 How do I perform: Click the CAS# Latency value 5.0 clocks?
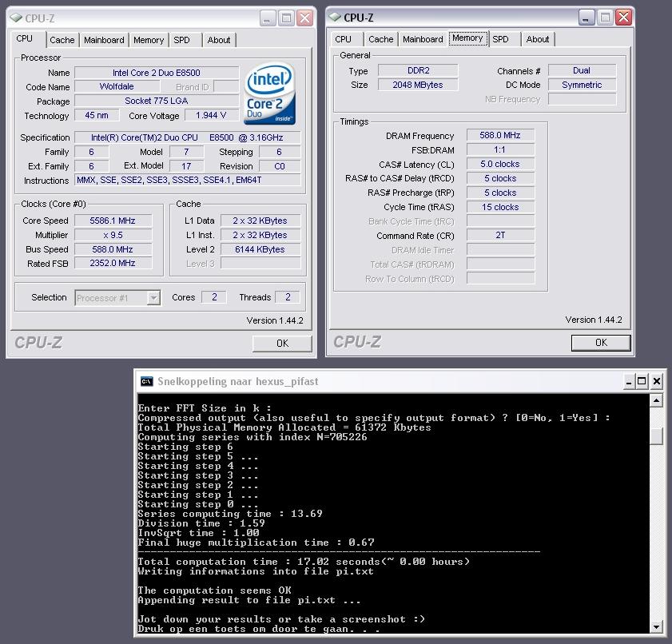tap(500, 164)
